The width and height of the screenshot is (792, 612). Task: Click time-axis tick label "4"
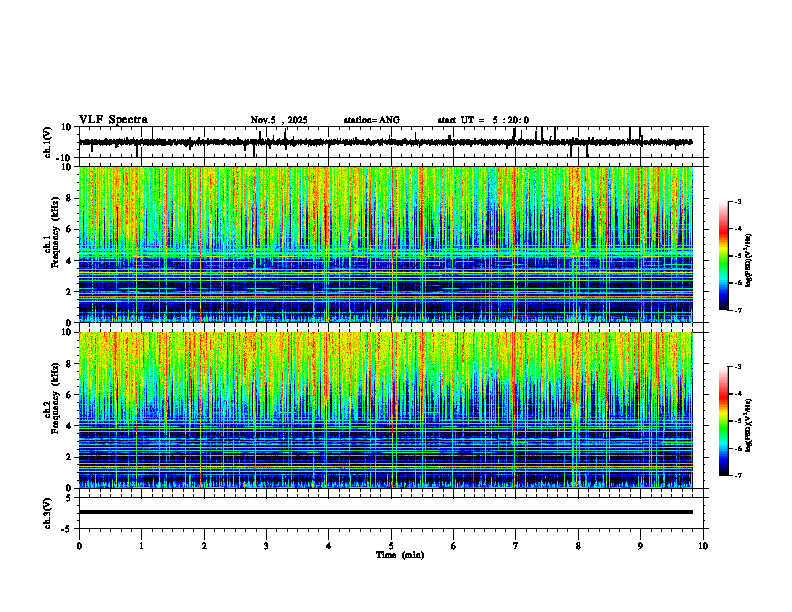(329, 546)
